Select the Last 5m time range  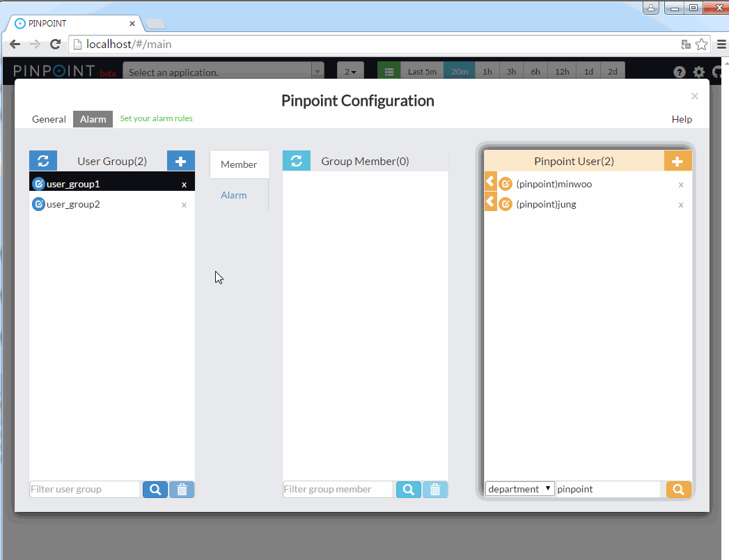coord(422,72)
